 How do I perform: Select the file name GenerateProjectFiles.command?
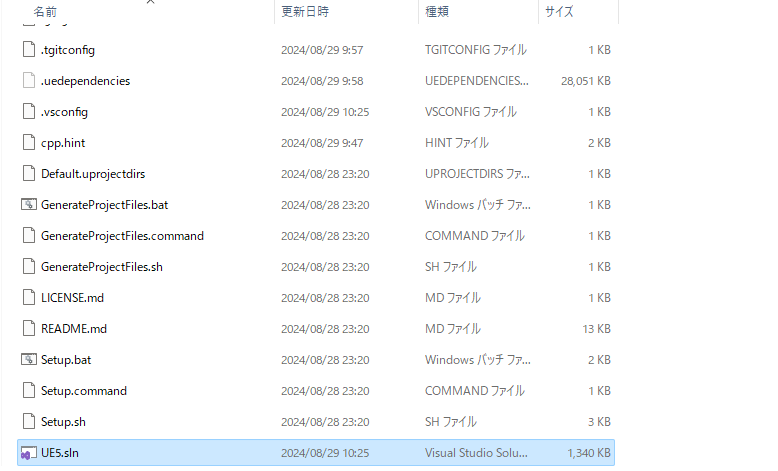123,236
